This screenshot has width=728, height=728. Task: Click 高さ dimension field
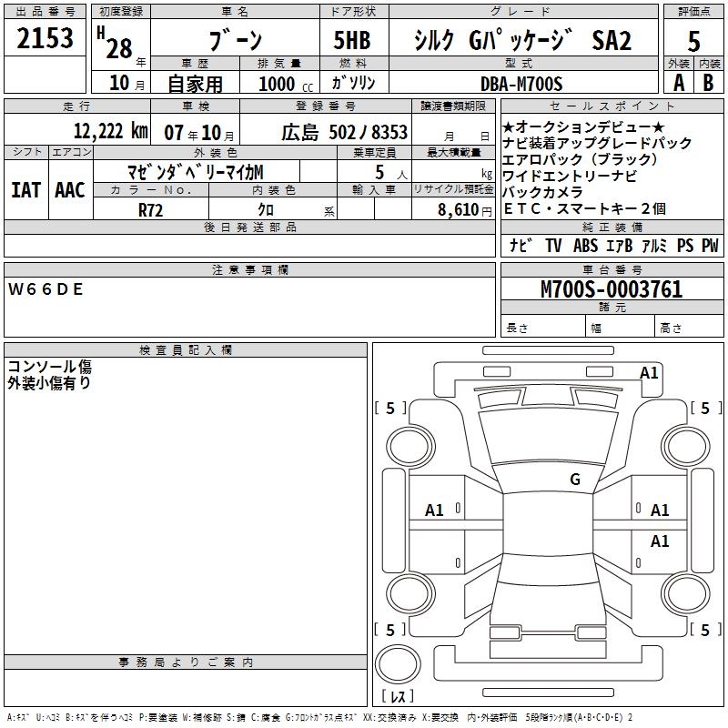click(x=690, y=328)
